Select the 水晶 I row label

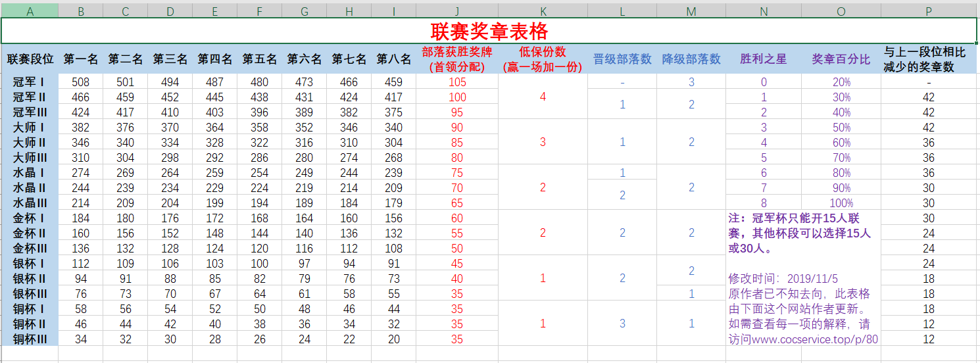(x=30, y=173)
